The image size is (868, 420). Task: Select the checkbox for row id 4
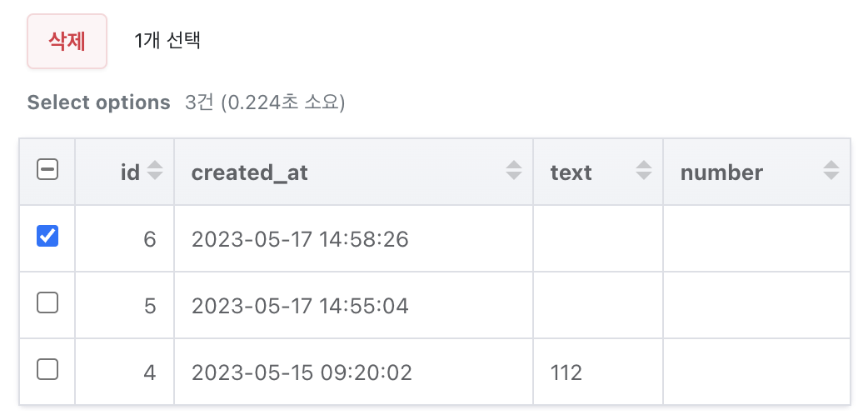click(47, 369)
